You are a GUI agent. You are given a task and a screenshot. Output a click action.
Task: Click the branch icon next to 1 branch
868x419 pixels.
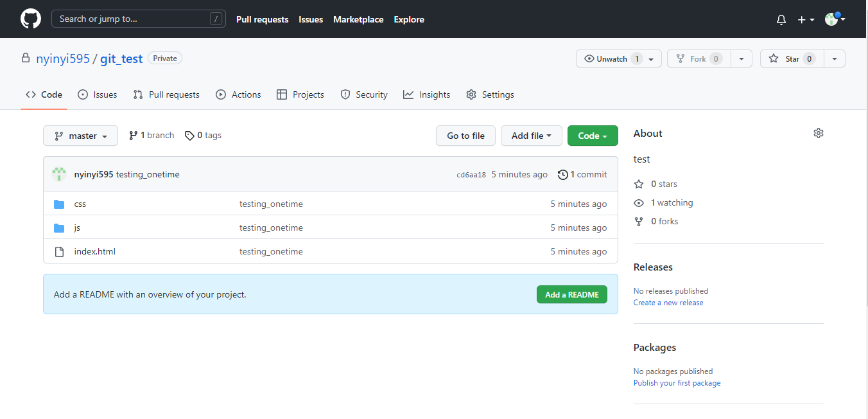pos(134,135)
